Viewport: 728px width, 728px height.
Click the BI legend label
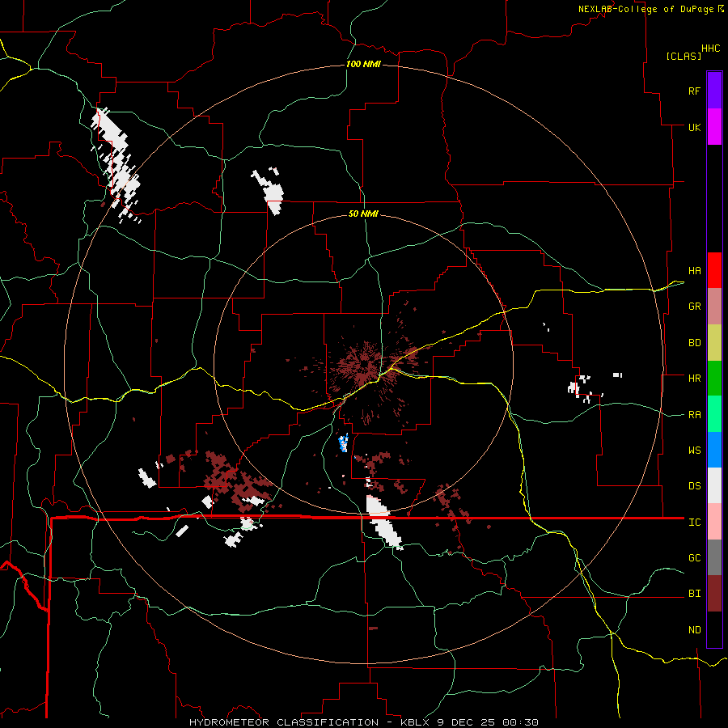click(694, 594)
